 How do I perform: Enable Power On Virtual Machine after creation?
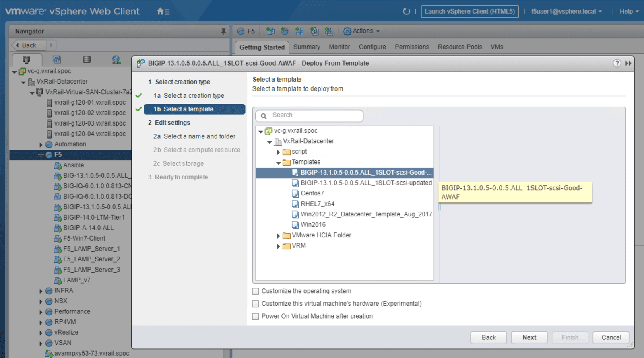click(256, 317)
